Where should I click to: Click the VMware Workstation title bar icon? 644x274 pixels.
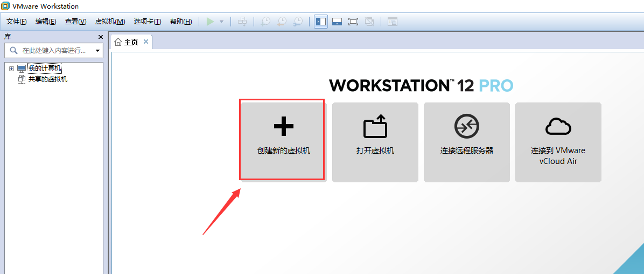[x=5, y=6]
